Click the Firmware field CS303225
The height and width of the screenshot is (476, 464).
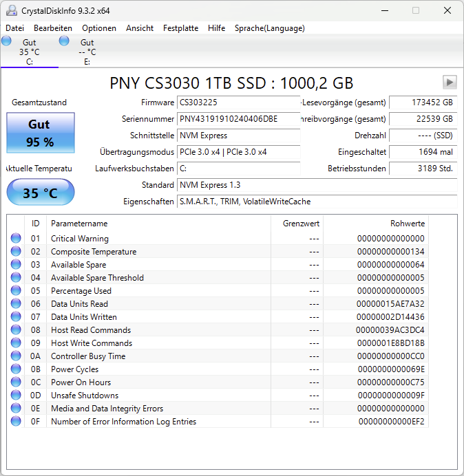(x=238, y=102)
